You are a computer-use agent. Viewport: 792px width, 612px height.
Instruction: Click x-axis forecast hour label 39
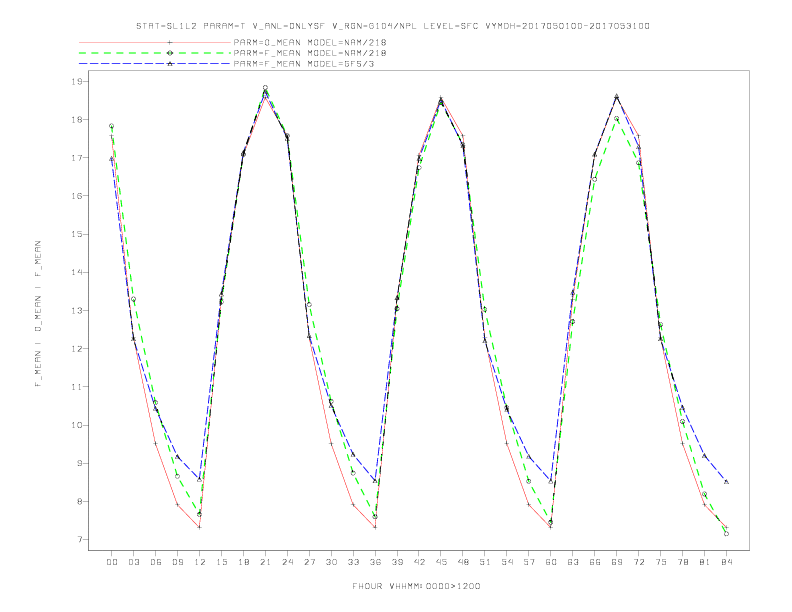coord(397,562)
